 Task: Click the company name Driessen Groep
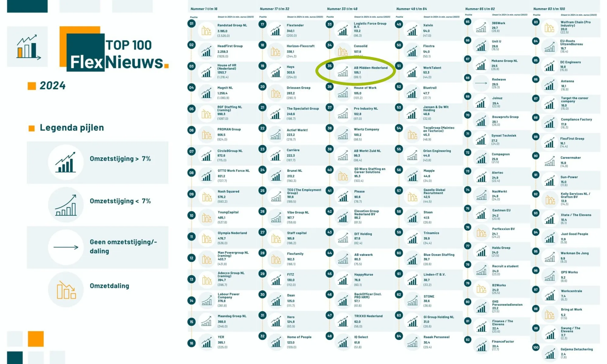(x=299, y=88)
